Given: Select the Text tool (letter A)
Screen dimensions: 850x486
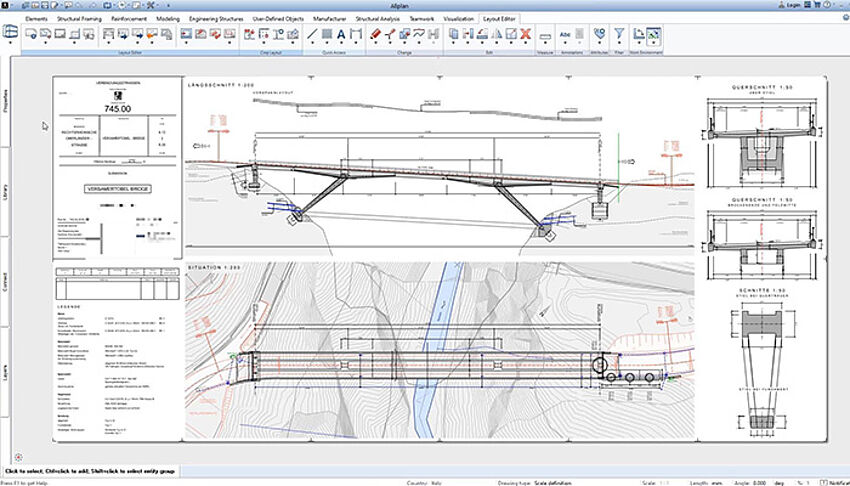Looking at the screenshot, I should click(340, 34).
